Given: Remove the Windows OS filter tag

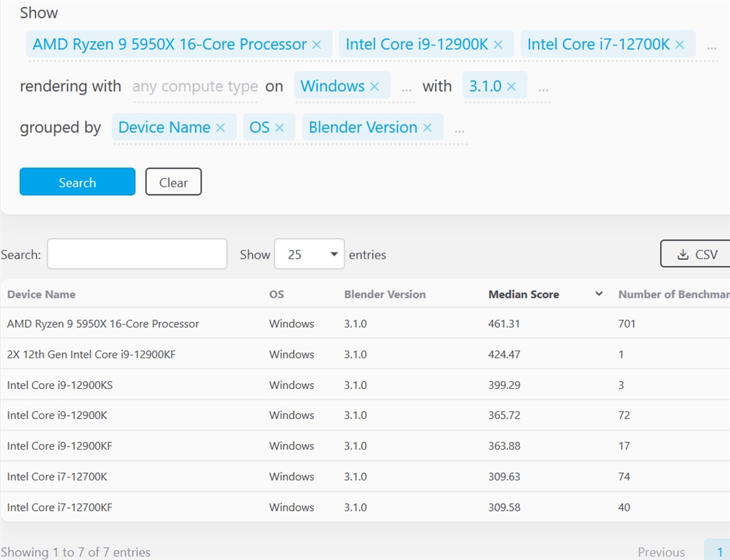Looking at the screenshot, I should [375, 87].
